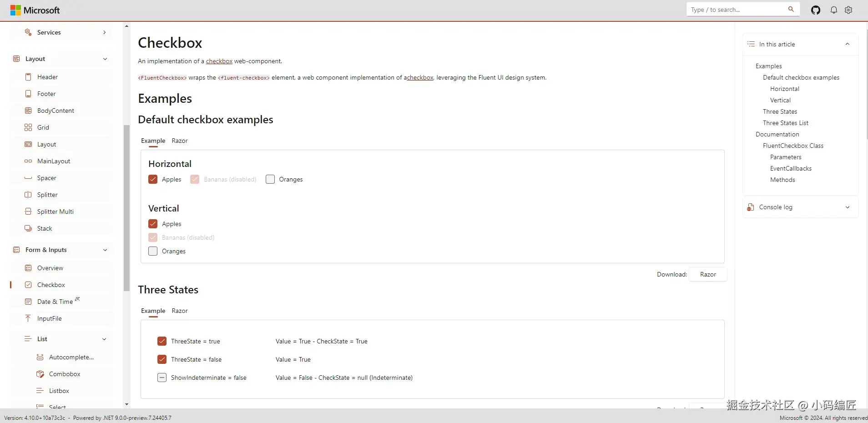Click the Header nav icon
The image size is (868, 423).
point(28,77)
